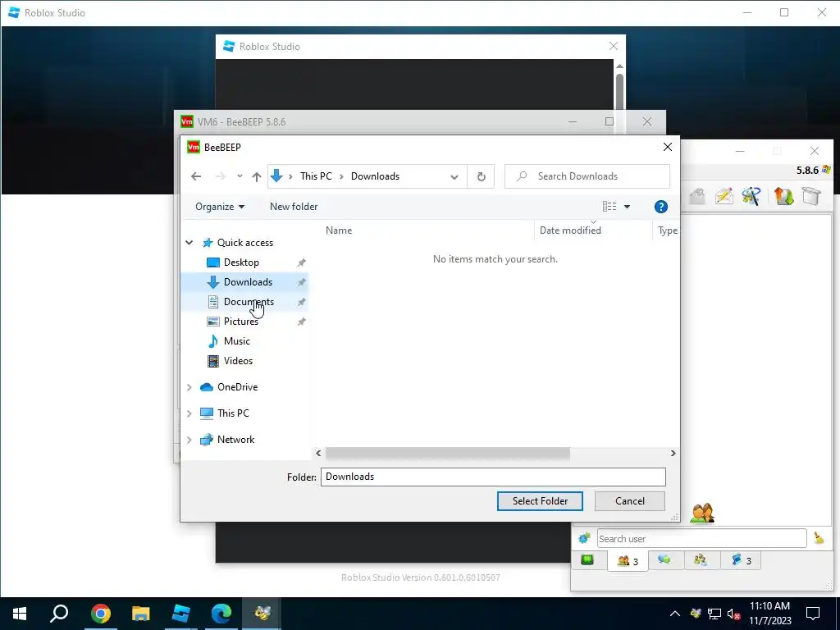Click the Search Downloads field
This screenshot has width=840, height=630.
point(587,176)
